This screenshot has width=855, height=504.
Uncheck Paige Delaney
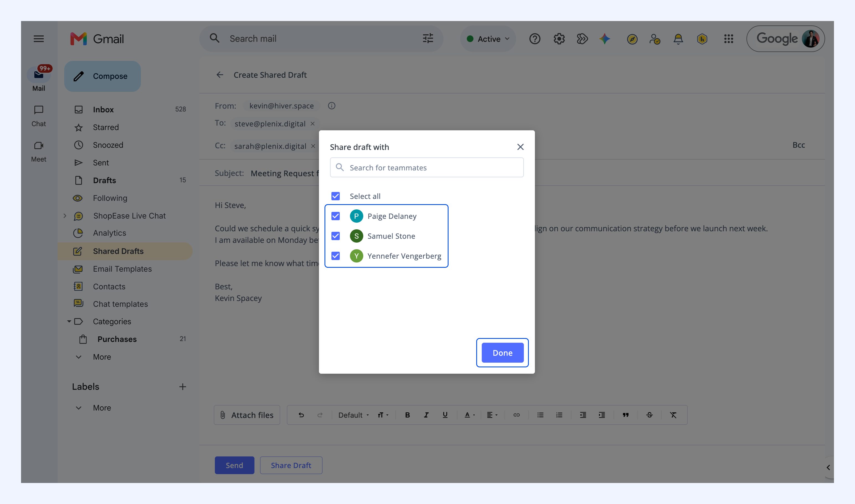tap(336, 216)
